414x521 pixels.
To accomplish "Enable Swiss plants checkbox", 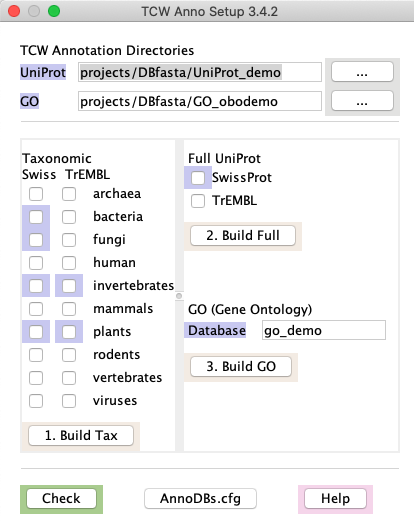I will coord(36,332).
